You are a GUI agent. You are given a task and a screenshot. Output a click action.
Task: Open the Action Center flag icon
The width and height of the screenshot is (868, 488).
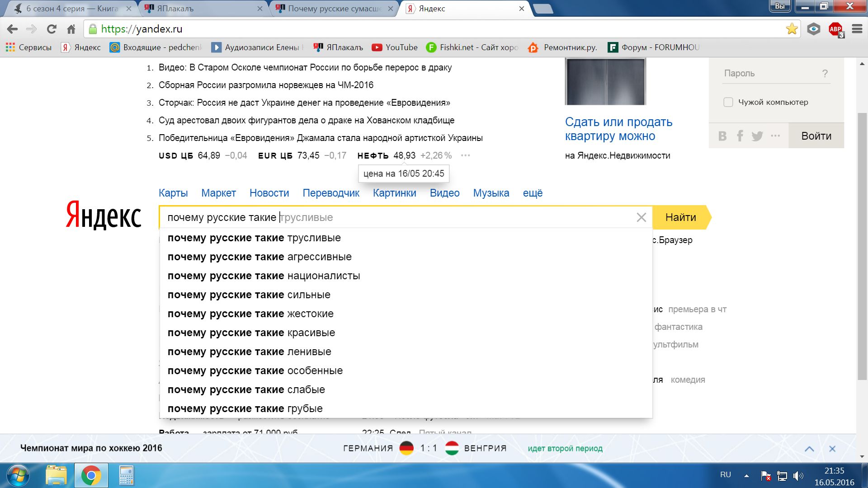click(x=766, y=475)
